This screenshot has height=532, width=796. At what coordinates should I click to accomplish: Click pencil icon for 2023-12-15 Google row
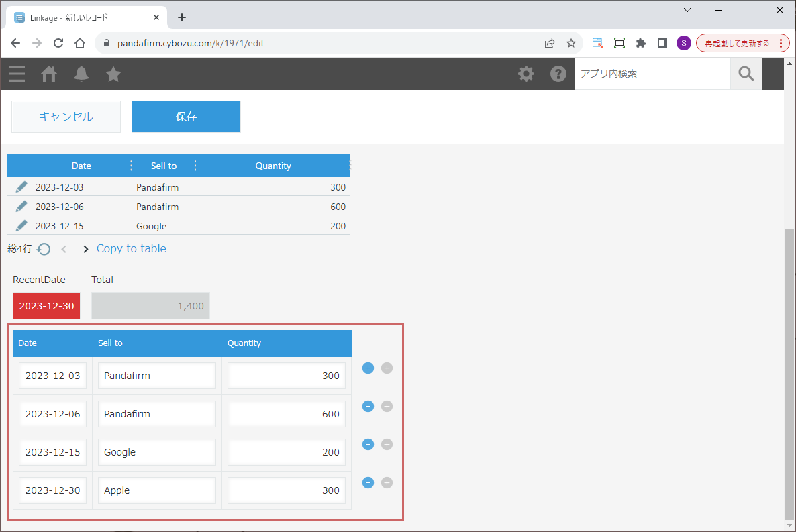pyautogui.click(x=21, y=225)
